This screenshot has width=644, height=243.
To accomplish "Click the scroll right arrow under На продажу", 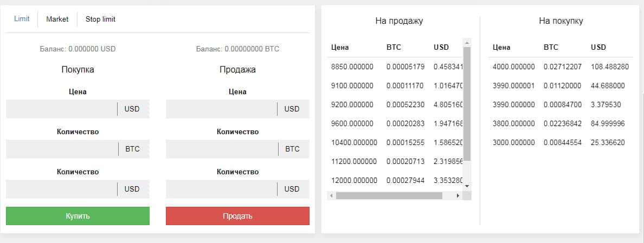I will 458,195.
